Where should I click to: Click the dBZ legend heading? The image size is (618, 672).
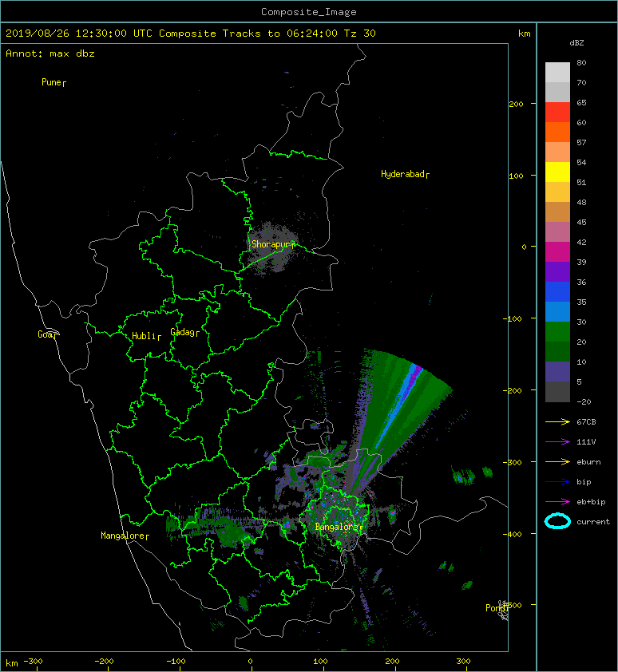(x=576, y=43)
